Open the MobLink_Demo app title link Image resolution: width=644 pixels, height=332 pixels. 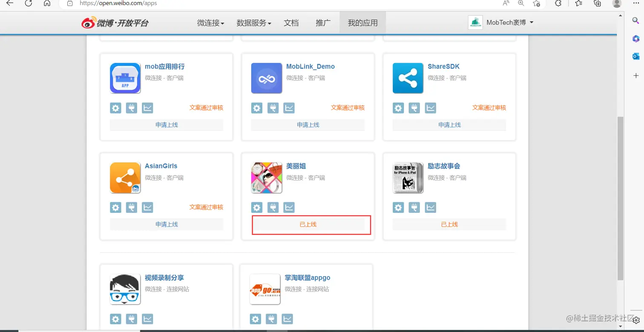point(310,66)
